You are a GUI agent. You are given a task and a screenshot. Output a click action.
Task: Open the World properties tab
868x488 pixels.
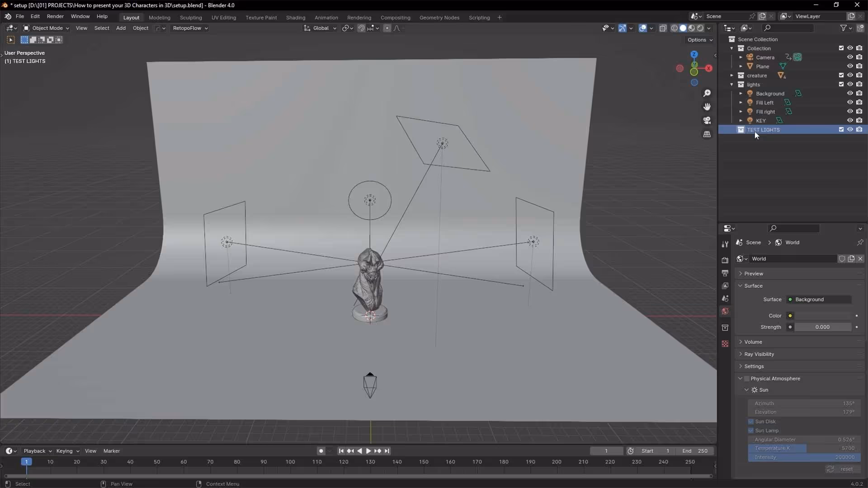[x=725, y=311]
